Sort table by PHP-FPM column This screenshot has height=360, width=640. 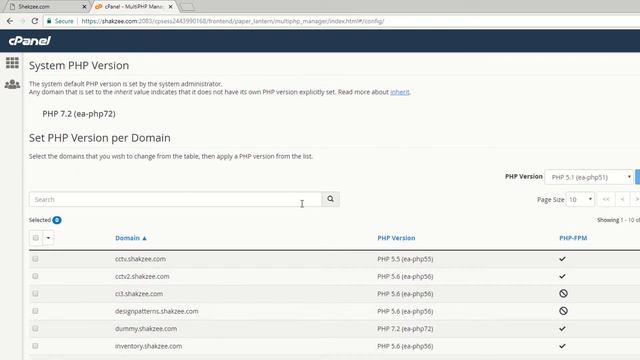point(573,238)
